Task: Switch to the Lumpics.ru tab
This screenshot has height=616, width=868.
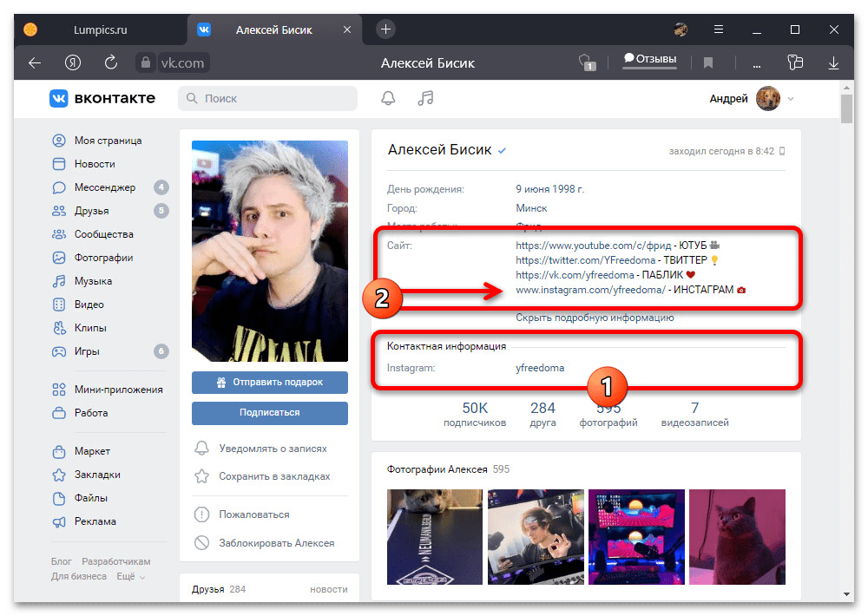Action: [x=100, y=29]
